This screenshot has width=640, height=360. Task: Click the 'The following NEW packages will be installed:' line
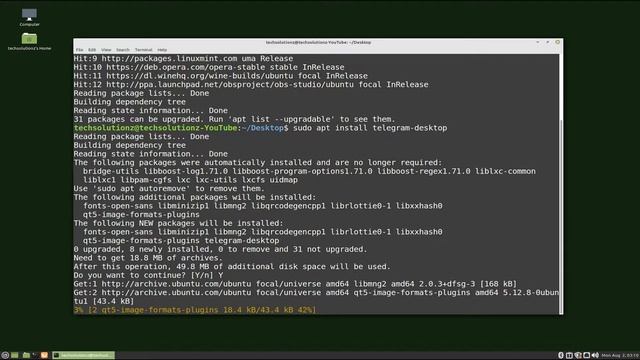[x=178, y=223]
